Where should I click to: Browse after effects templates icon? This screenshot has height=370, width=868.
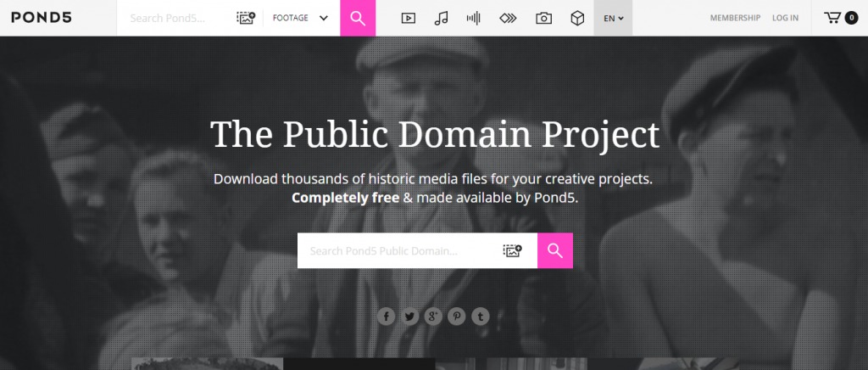508,18
